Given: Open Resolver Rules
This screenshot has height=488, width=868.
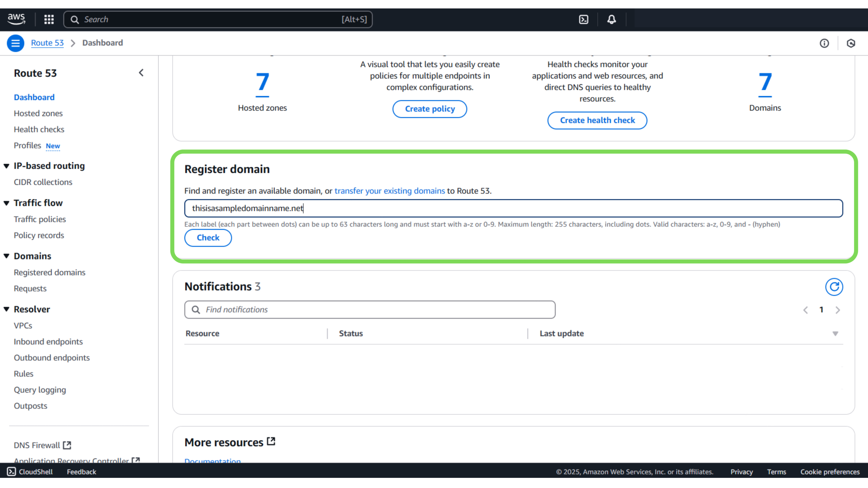Looking at the screenshot, I should [24, 374].
